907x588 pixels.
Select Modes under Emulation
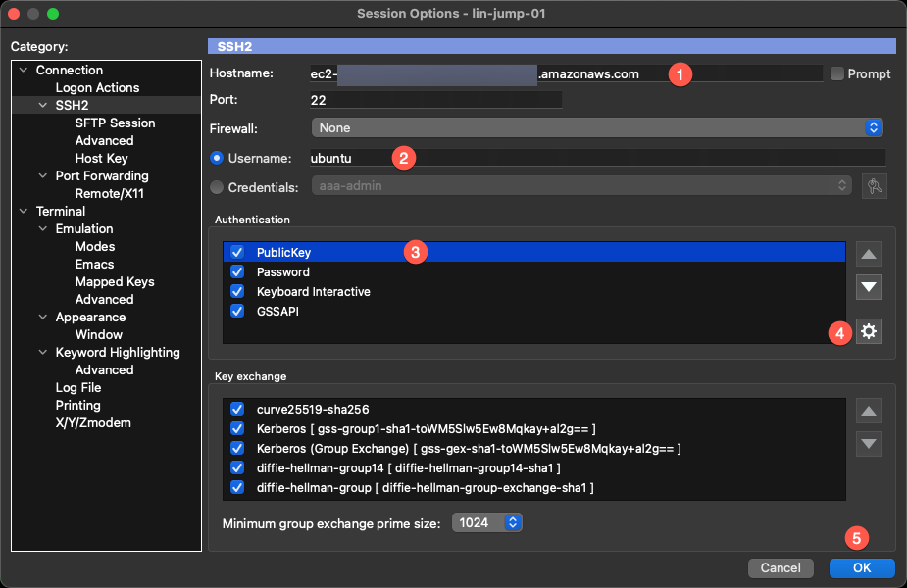point(95,246)
